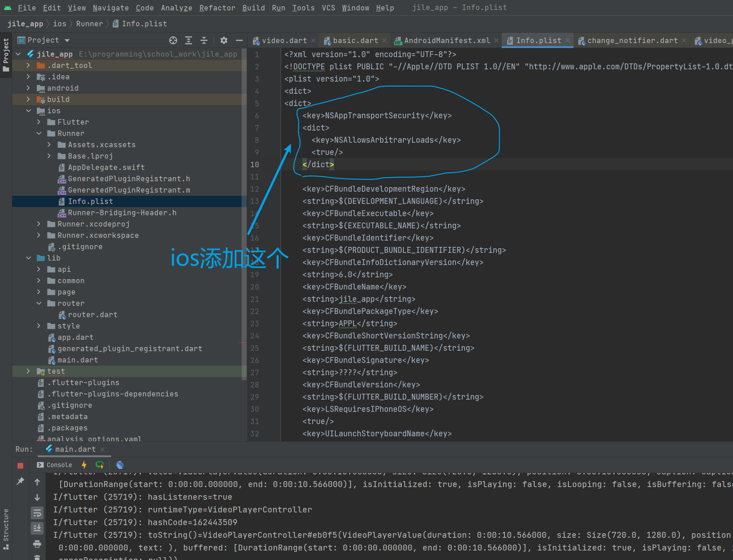Expand the test folder

29,371
